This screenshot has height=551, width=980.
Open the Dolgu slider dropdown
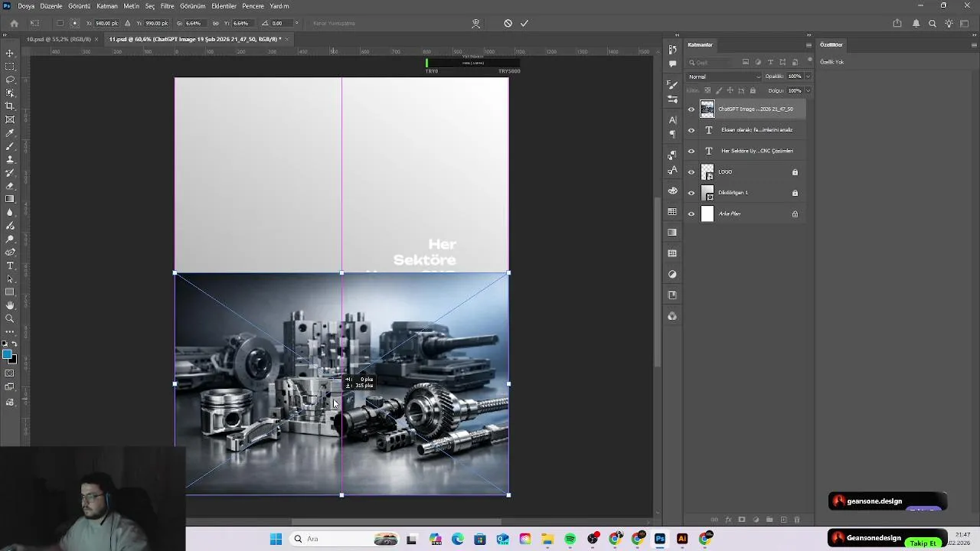(808, 90)
